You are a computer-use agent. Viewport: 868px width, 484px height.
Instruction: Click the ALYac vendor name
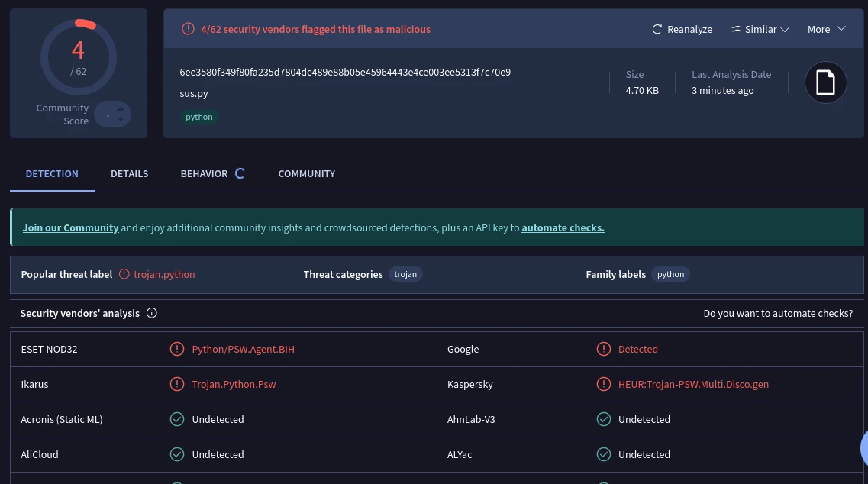click(460, 455)
